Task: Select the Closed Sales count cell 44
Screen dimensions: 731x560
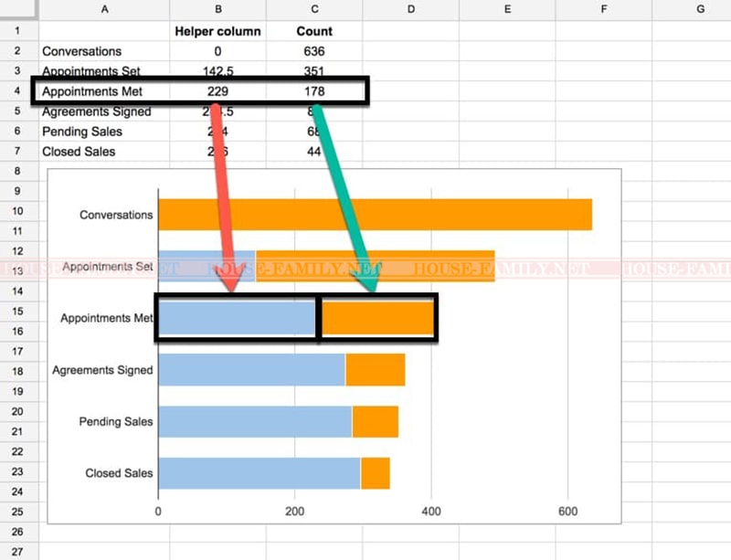Action: (314, 152)
